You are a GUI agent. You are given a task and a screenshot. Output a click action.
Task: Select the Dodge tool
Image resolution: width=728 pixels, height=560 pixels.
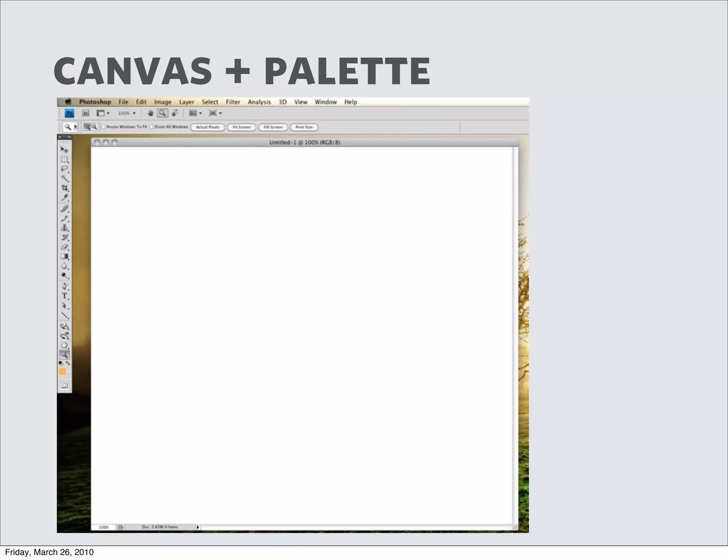(x=64, y=275)
